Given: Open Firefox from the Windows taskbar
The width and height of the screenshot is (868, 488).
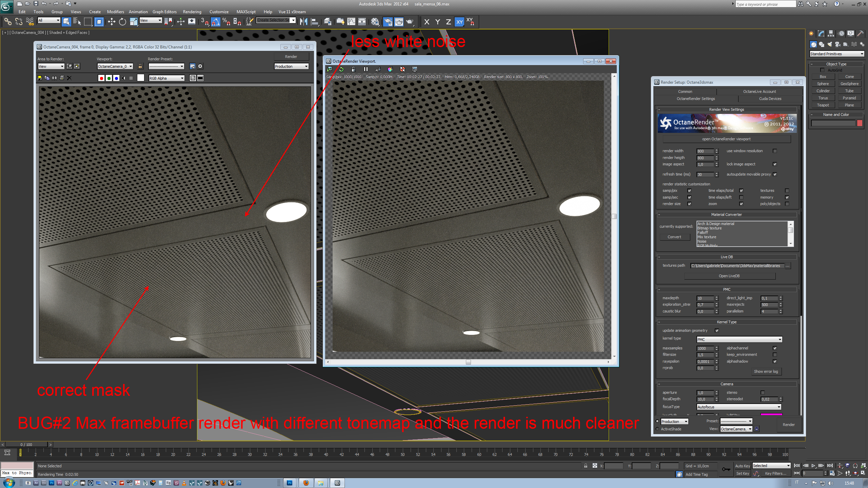Looking at the screenshot, I should pyautogui.click(x=306, y=483).
